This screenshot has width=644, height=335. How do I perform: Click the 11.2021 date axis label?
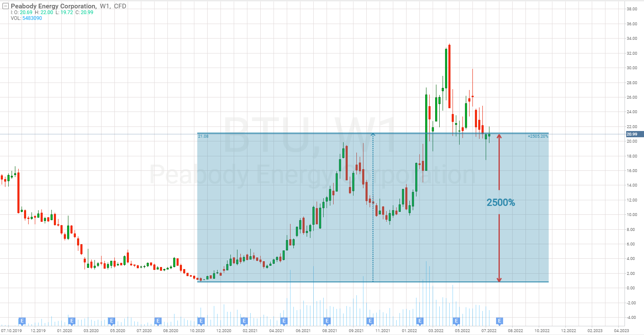pos(383,330)
